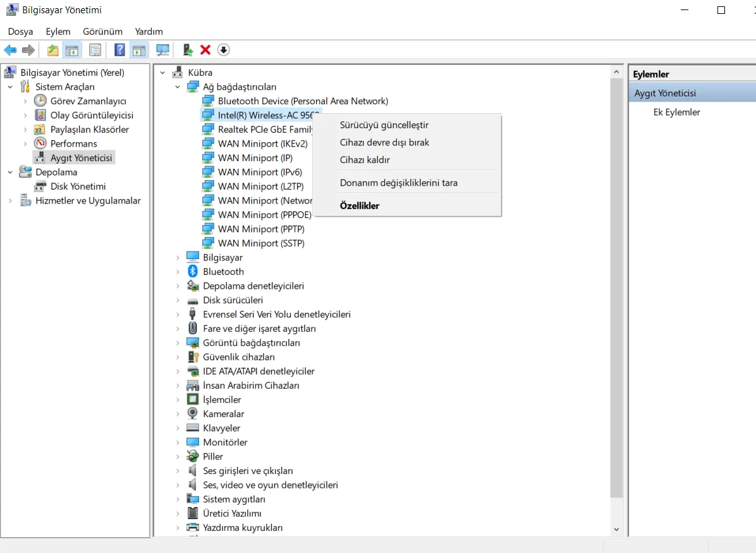Choose Donanım değişikliklerini tara

[407, 183]
